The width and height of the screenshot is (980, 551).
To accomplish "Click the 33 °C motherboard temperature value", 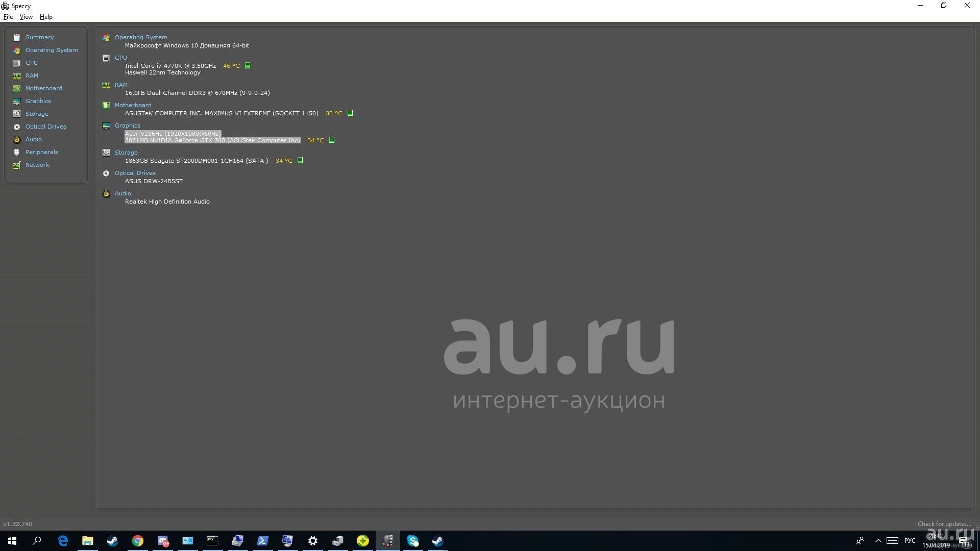I will pos(334,113).
